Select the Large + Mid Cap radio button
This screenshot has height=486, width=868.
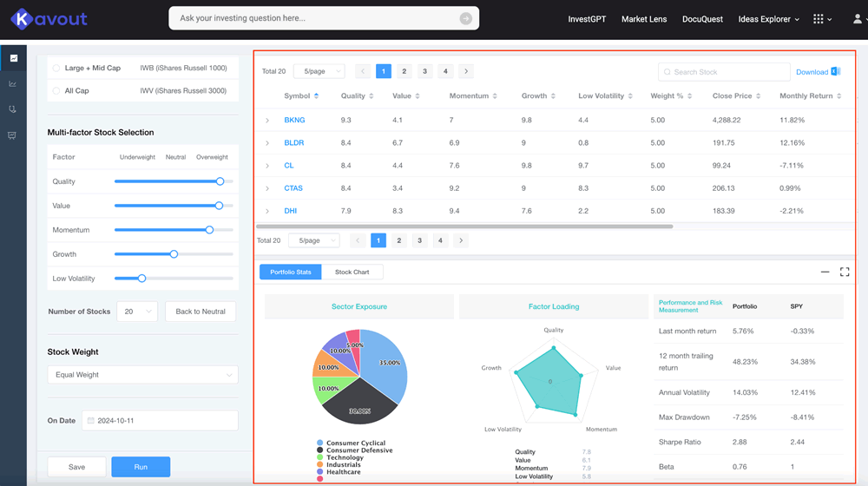point(57,68)
